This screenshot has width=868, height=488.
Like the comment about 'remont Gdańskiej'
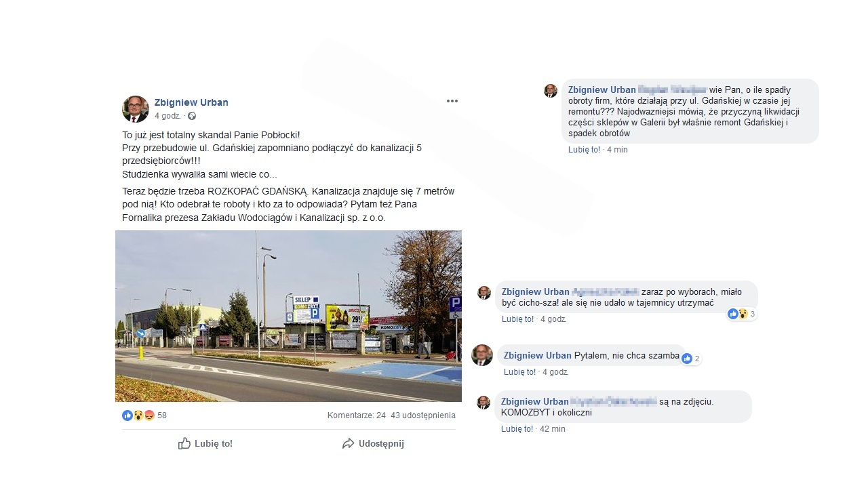[x=584, y=150]
